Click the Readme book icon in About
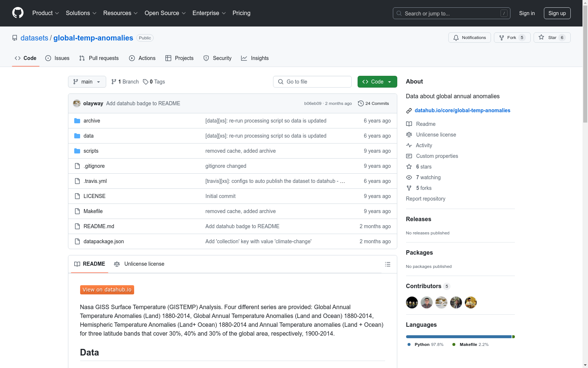The image size is (588, 368). 409,124
